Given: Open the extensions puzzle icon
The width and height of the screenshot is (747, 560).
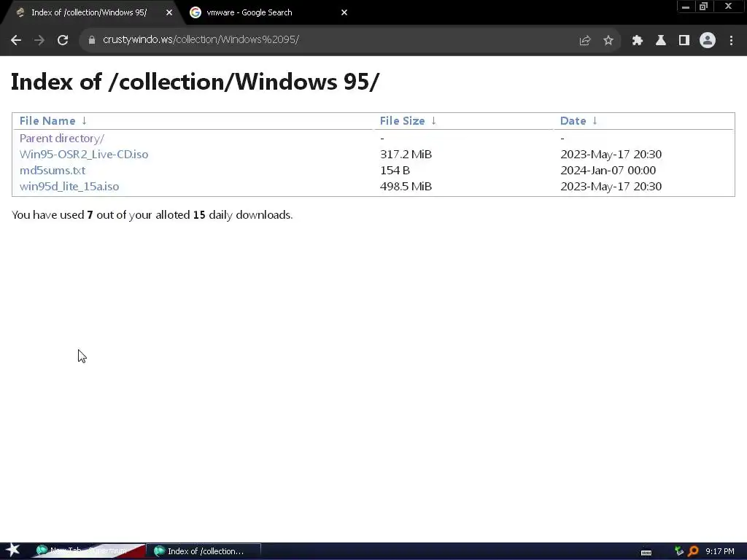Looking at the screenshot, I should point(637,41).
